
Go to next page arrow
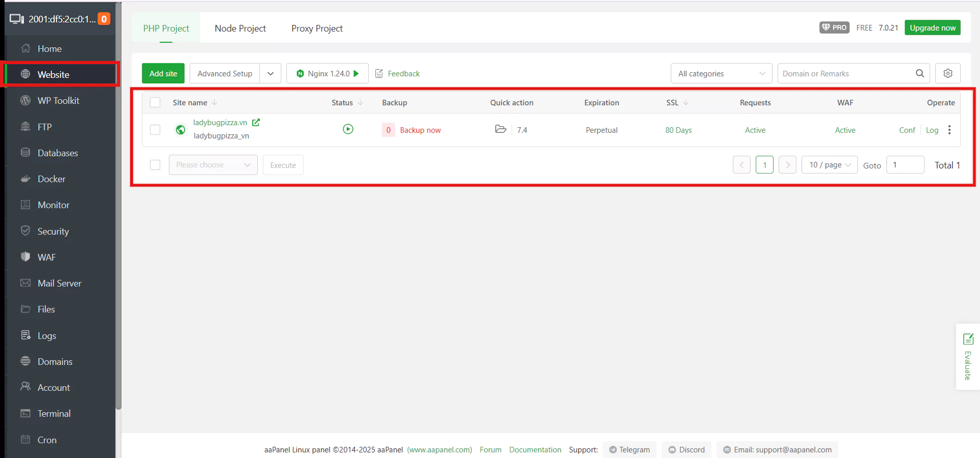point(787,165)
